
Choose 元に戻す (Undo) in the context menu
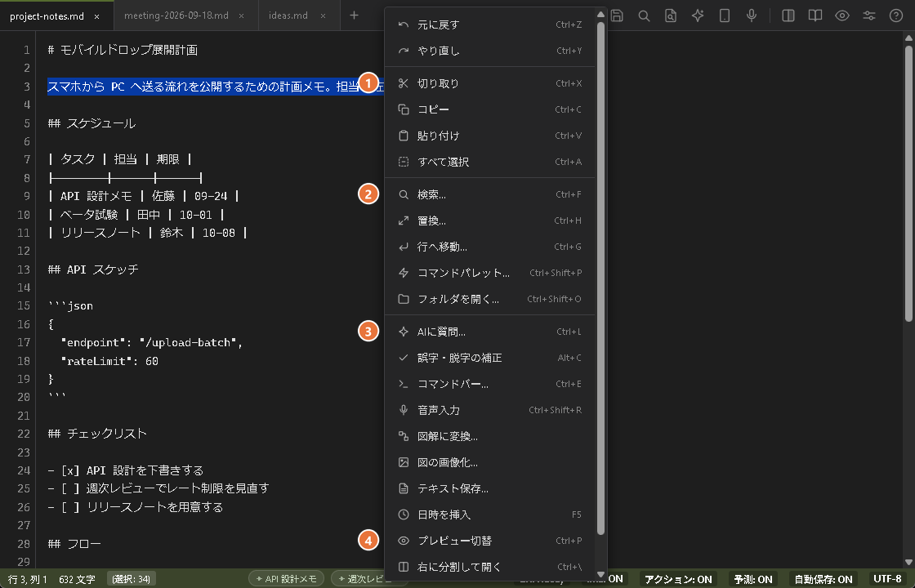tap(489, 24)
